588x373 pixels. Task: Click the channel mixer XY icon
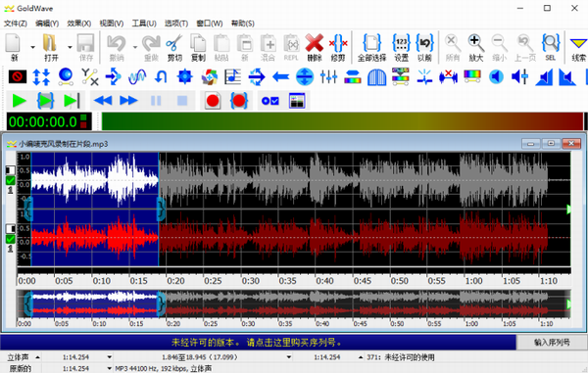(89, 76)
